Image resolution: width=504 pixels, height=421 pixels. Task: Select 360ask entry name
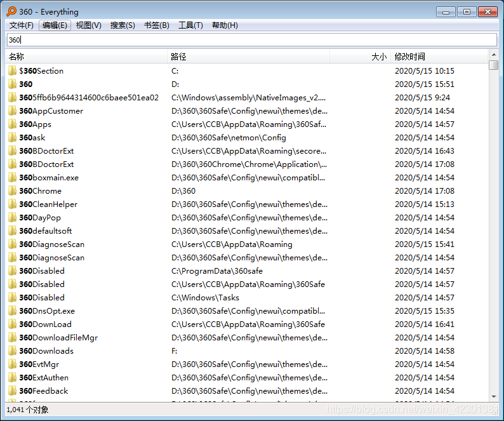32,138
